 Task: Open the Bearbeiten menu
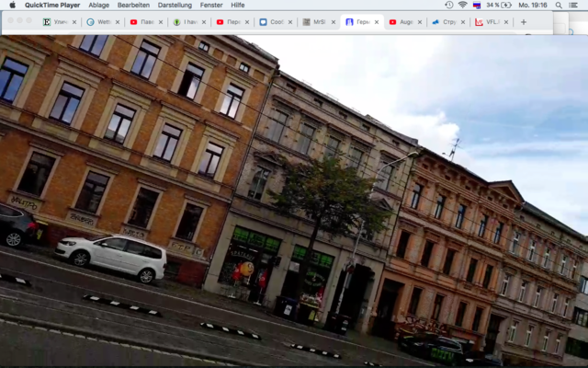[x=133, y=5]
